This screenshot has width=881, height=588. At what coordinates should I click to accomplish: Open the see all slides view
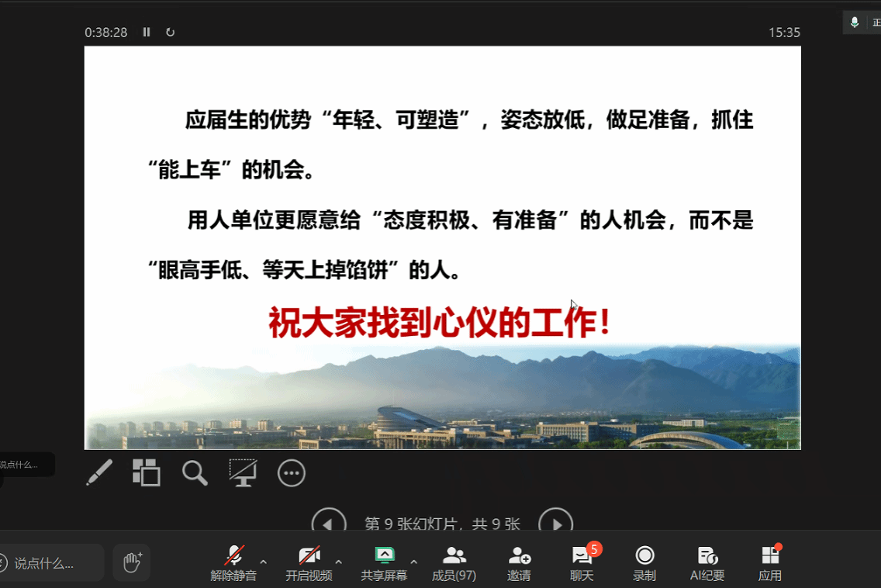tap(146, 472)
